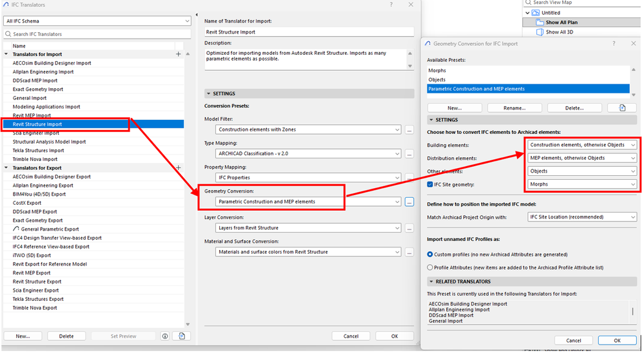Click OK in IFC Translators dialog

(x=395, y=336)
